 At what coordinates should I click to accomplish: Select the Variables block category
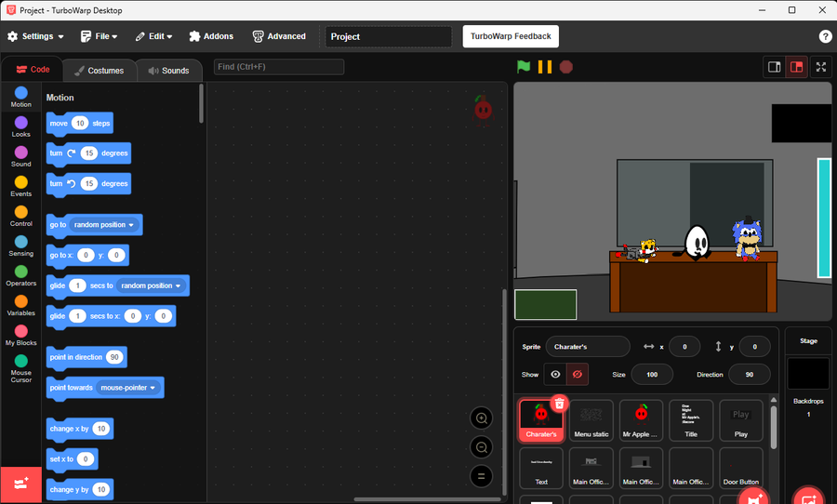pyautogui.click(x=20, y=307)
